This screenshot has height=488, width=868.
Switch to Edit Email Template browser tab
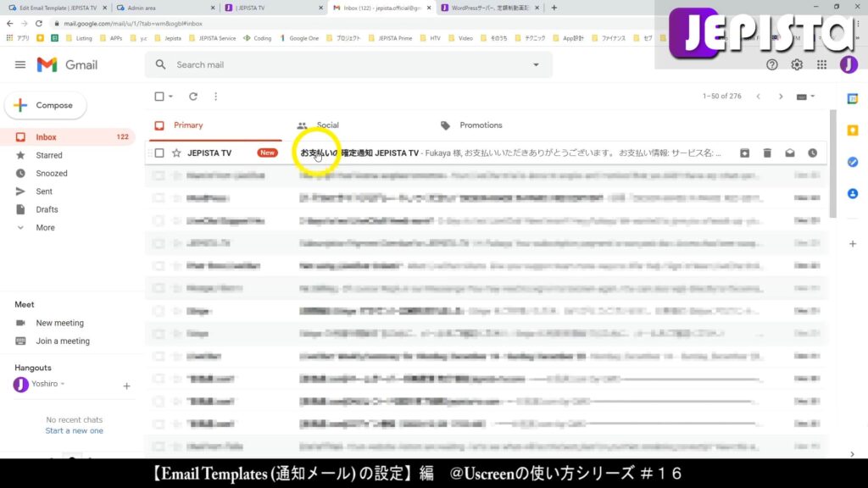[x=58, y=8]
